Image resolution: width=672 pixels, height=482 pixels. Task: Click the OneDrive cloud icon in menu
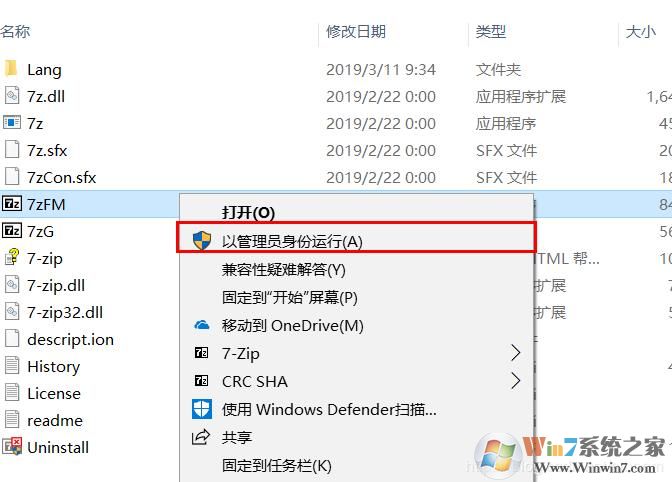pos(201,325)
